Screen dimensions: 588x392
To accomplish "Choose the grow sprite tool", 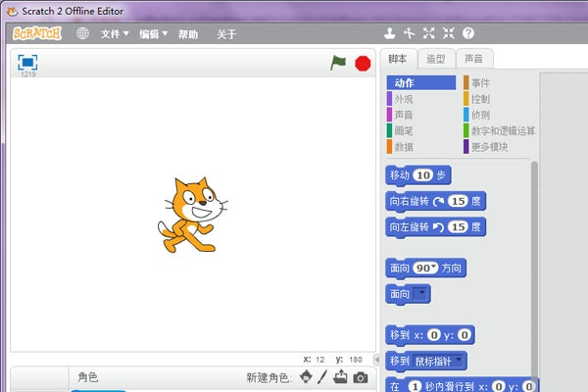I will click(429, 33).
